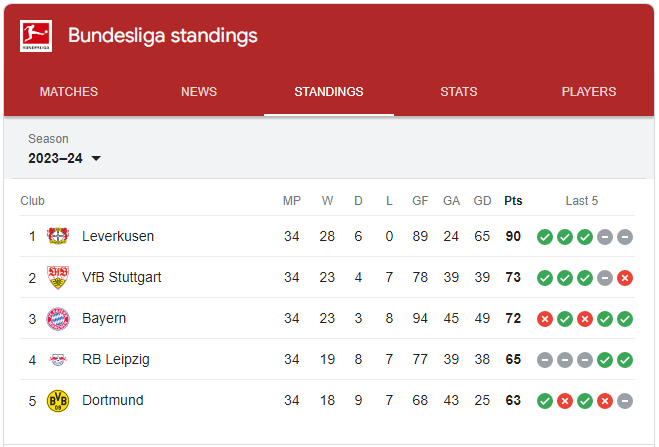The height and width of the screenshot is (447, 659).
Task: Select the Dortmund team name
Action: (x=113, y=400)
